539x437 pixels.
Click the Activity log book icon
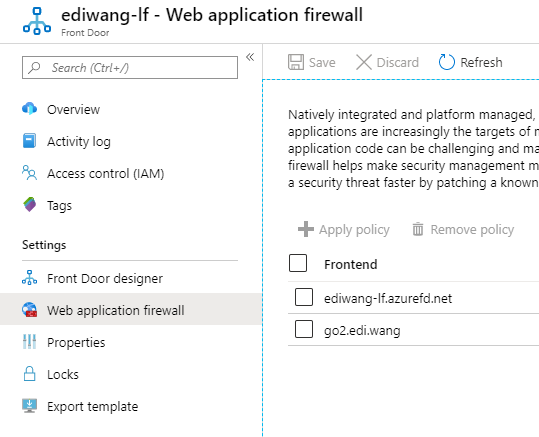(x=30, y=141)
